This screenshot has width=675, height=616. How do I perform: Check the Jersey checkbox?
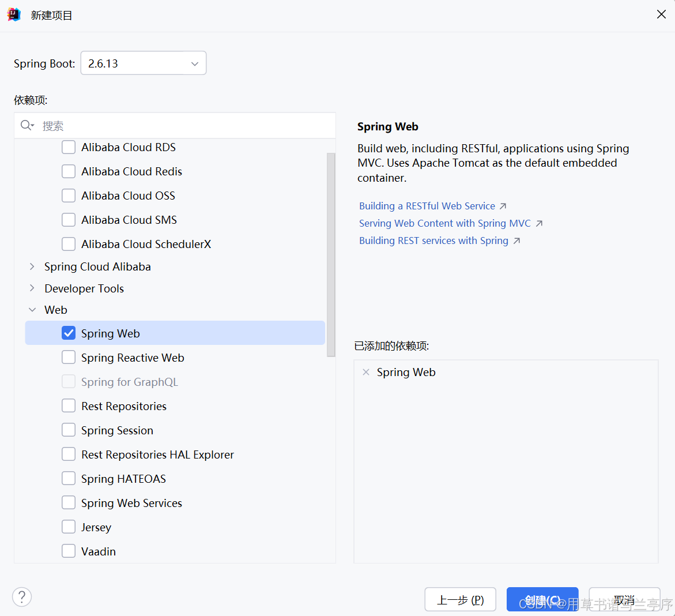click(x=69, y=527)
